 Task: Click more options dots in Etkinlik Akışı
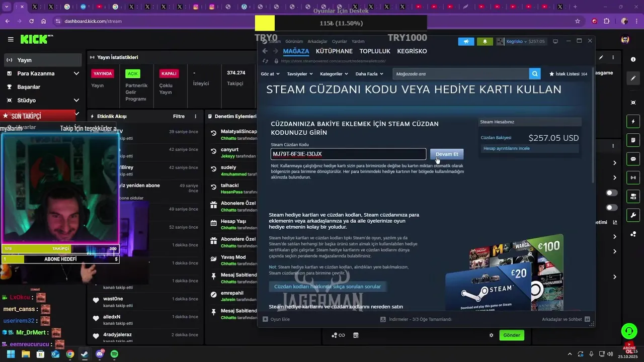pos(196,116)
